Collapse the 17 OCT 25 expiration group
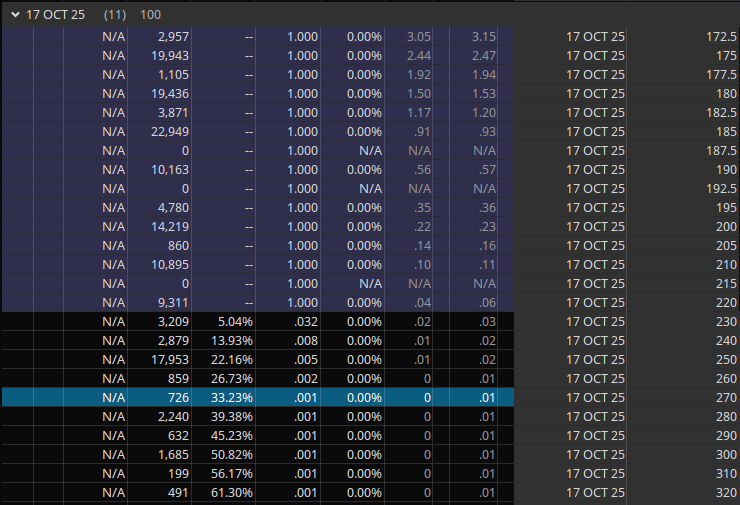 tap(15, 15)
